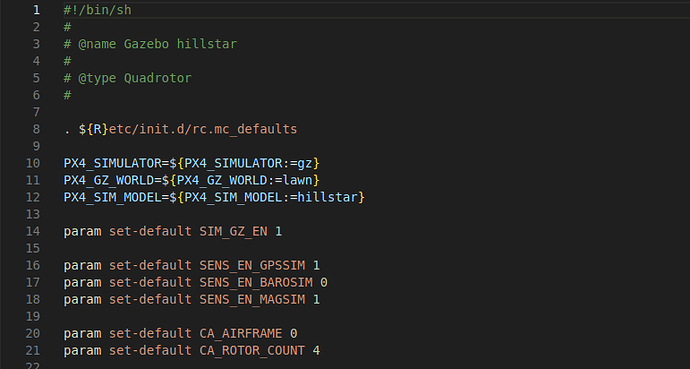The image size is (690, 369).
Task: Click the '@name Gazebo hillstar' comment
Action: 158,44
